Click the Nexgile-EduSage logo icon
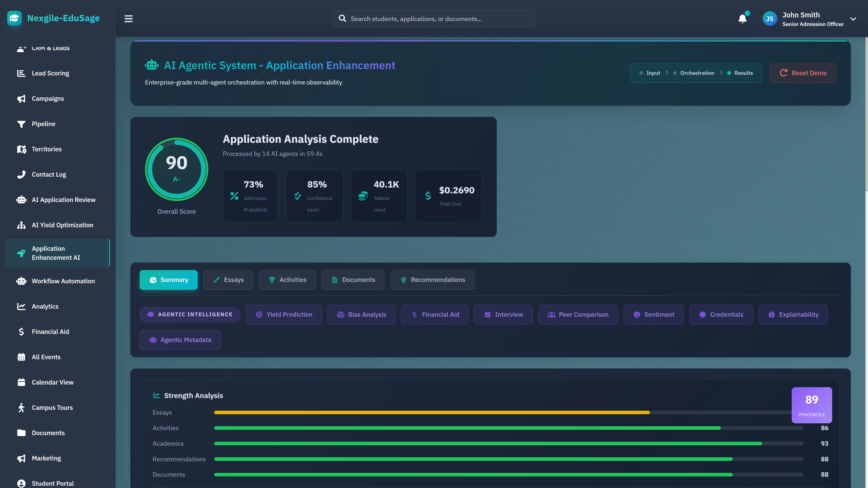Image resolution: width=868 pixels, height=488 pixels. 14,18
